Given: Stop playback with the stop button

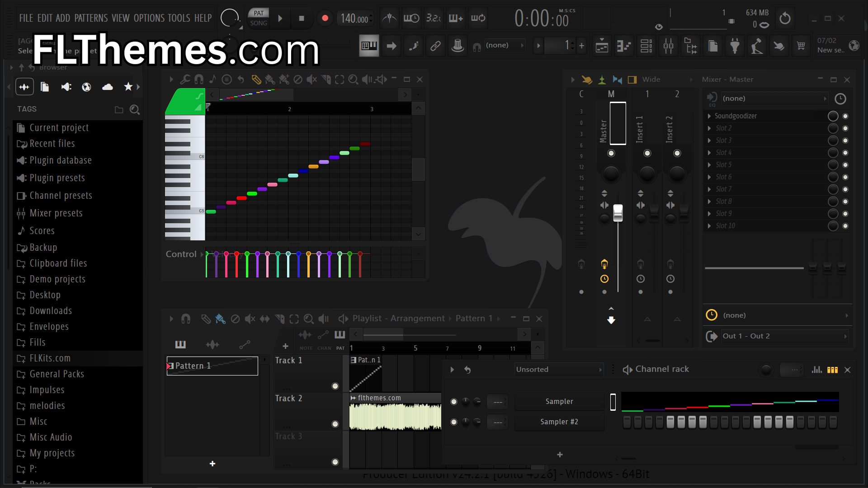Looking at the screenshot, I should [302, 19].
